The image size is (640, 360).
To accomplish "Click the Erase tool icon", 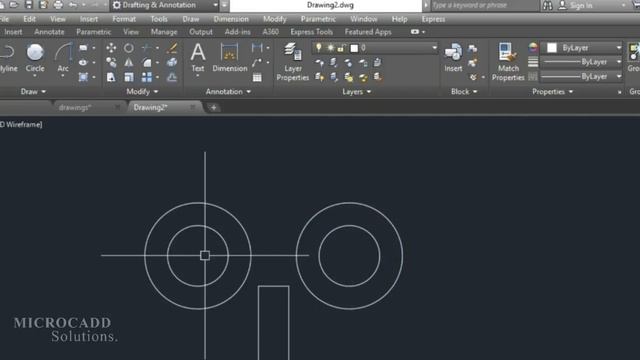I will coord(172,48).
